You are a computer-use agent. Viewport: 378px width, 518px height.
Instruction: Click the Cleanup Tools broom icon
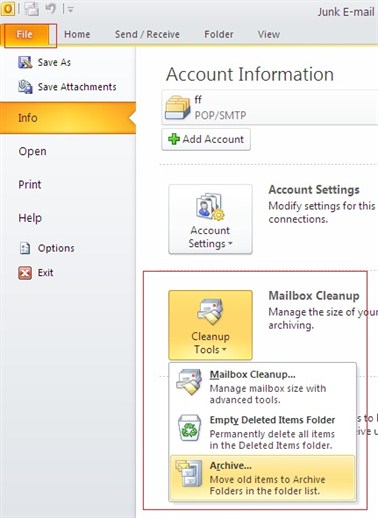point(210,312)
